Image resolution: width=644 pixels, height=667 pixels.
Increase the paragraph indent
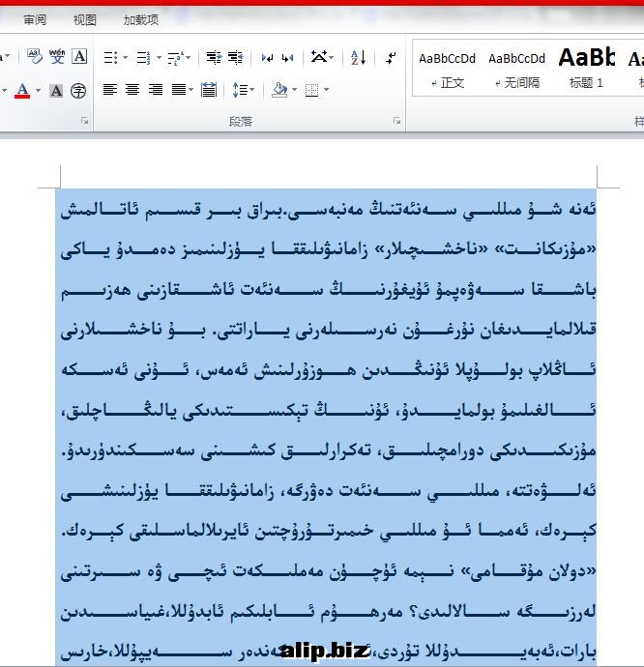(x=235, y=58)
